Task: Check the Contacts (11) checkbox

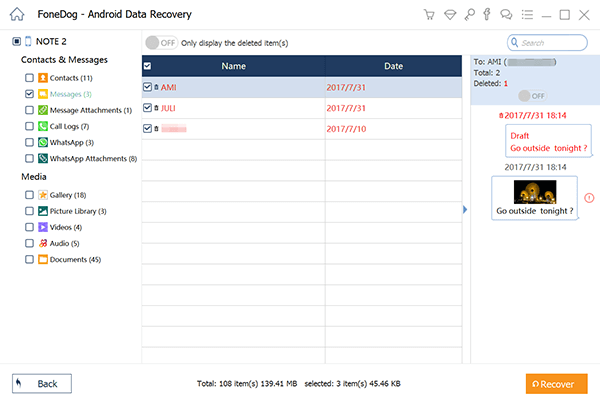Action: click(29, 77)
